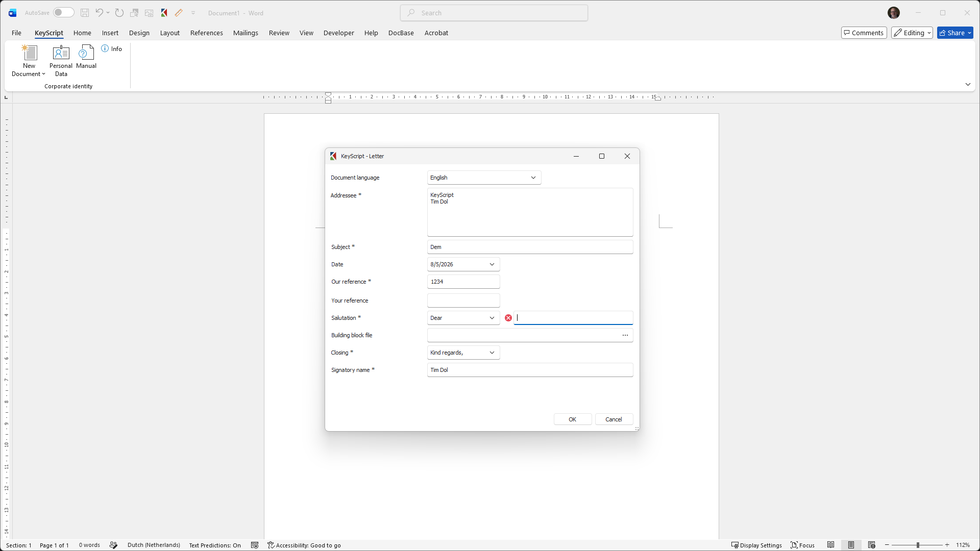Viewport: 980px width, 551px height.
Task: Click the Subject input field
Action: pyautogui.click(x=530, y=247)
